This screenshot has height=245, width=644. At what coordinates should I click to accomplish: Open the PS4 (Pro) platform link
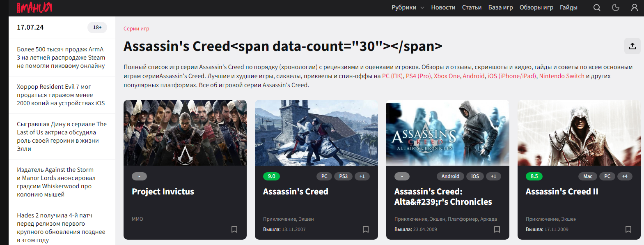pos(418,76)
